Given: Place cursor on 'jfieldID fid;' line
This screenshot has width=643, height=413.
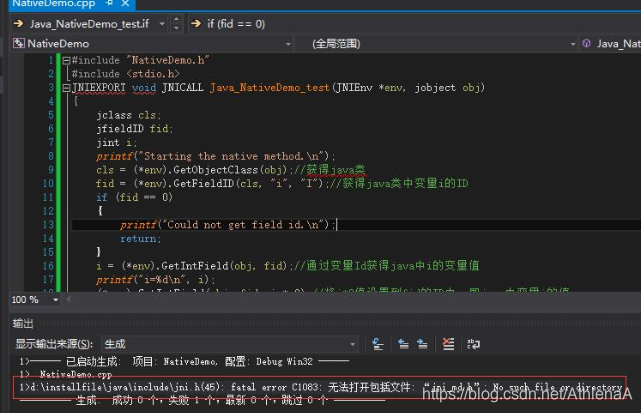Looking at the screenshot, I should [x=135, y=129].
